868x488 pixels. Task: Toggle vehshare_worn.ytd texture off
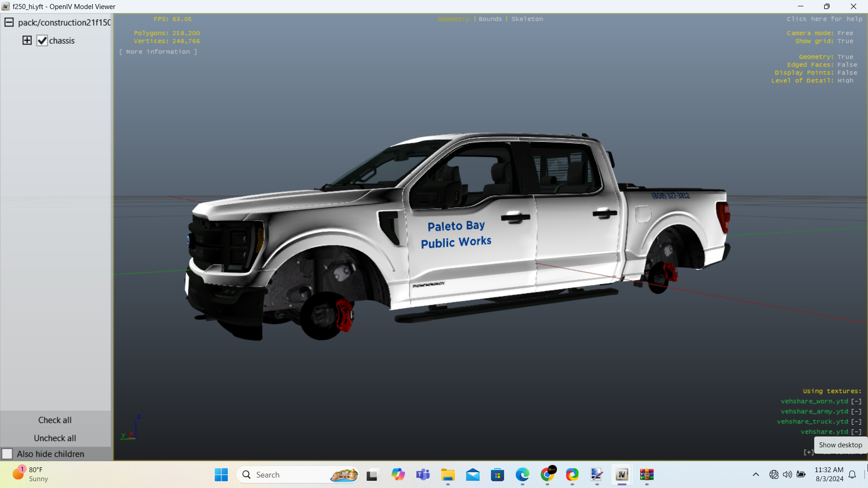tap(856, 401)
